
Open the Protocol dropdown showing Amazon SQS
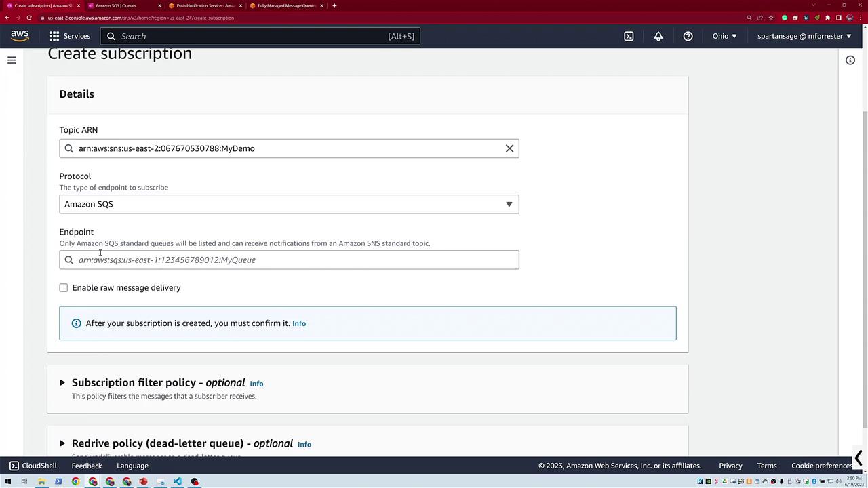[289, 204]
